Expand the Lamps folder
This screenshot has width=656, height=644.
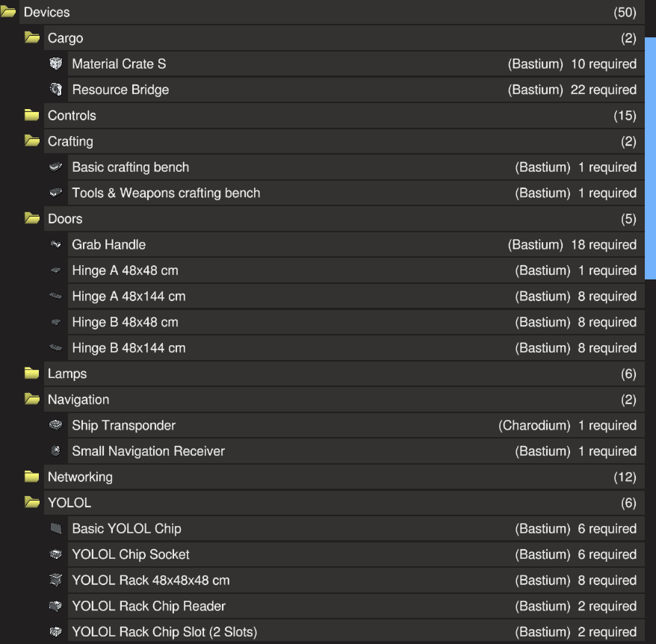pos(32,374)
